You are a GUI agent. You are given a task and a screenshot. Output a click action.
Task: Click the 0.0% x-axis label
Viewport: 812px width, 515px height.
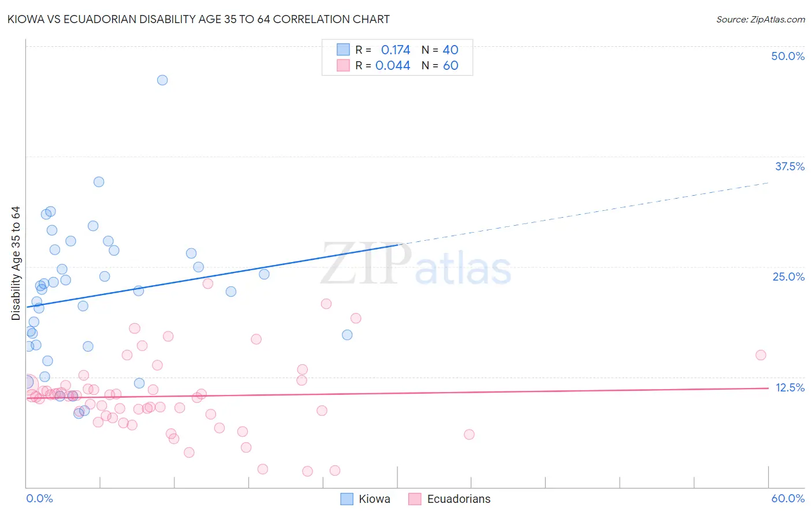39,498
